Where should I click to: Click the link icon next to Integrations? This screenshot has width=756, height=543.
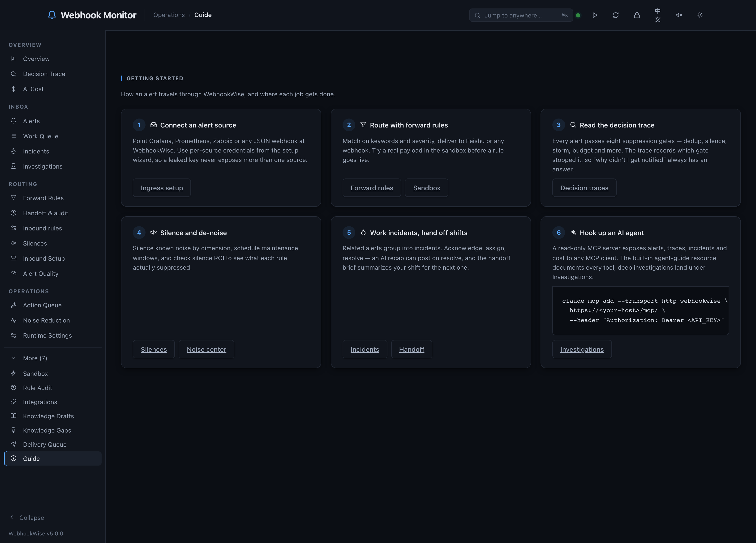coord(13,402)
